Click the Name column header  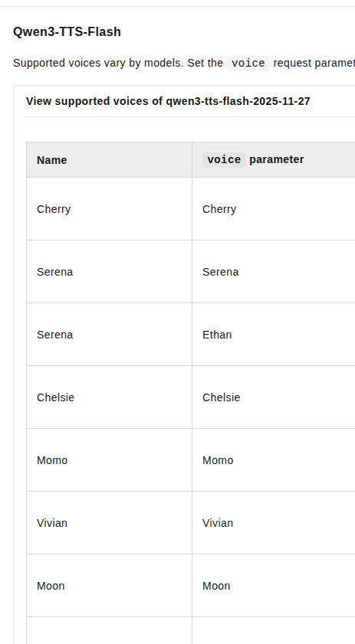pyautogui.click(x=52, y=160)
